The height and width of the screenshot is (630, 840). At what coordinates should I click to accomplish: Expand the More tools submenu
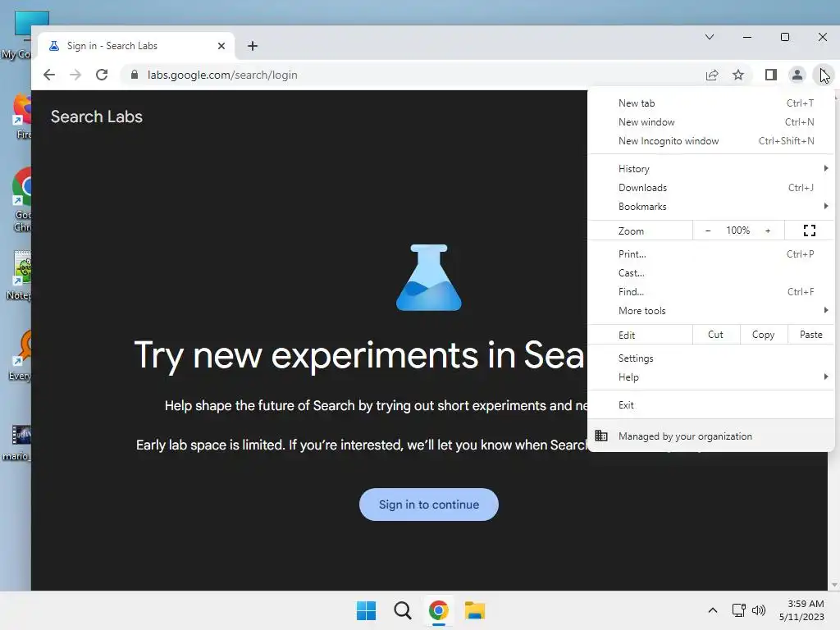coord(711,311)
